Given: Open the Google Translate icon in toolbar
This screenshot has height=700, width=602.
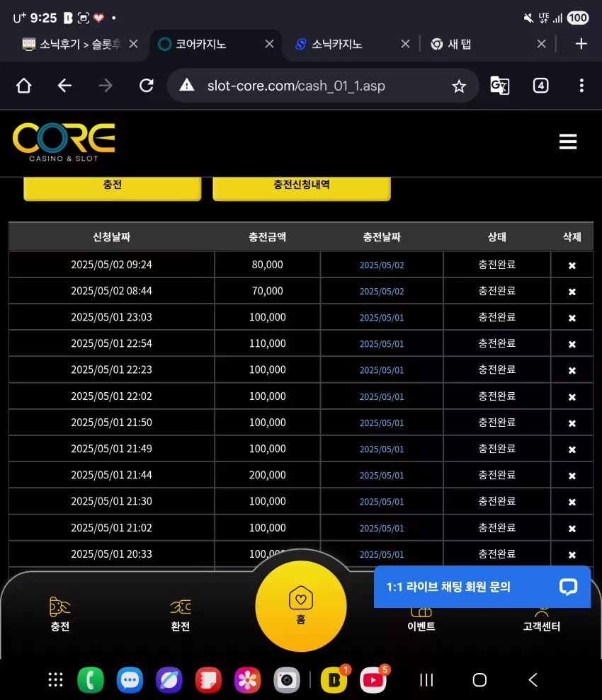Looking at the screenshot, I should point(499,85).
